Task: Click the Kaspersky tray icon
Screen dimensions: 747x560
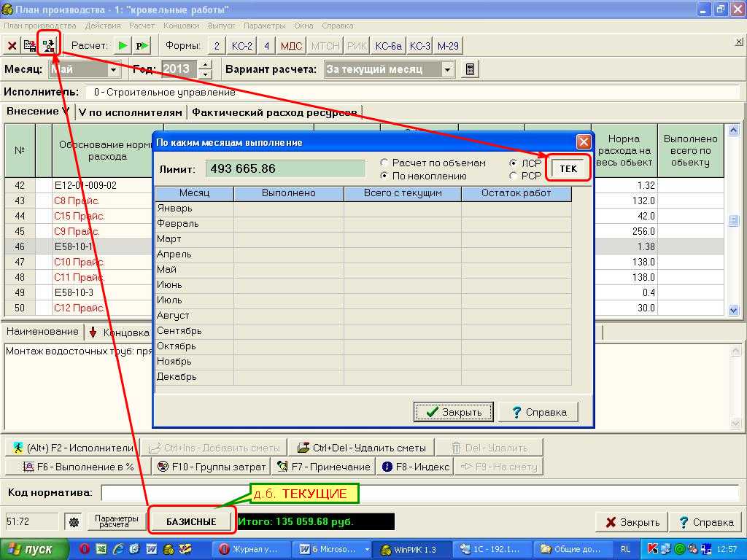Action: (x=653, y=550)
